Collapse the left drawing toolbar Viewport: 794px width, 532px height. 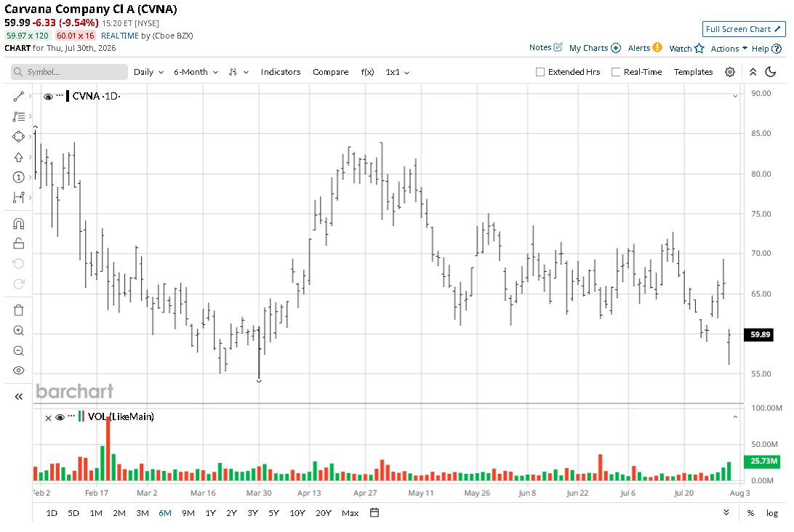(19, 396)
